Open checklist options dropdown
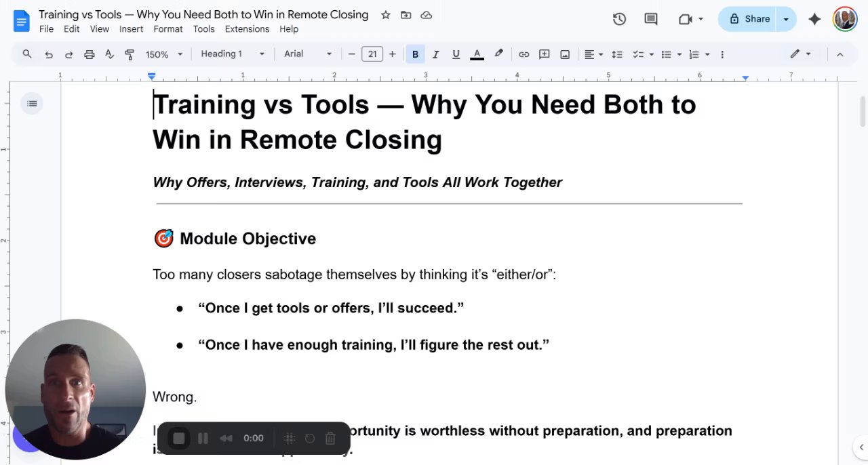Viewport: 868px width, 465px height. pos(643,54)
